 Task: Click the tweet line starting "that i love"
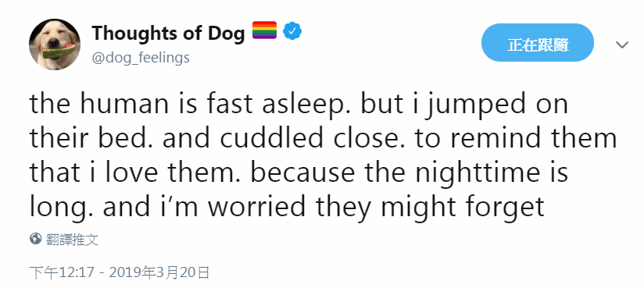point(299,173)
